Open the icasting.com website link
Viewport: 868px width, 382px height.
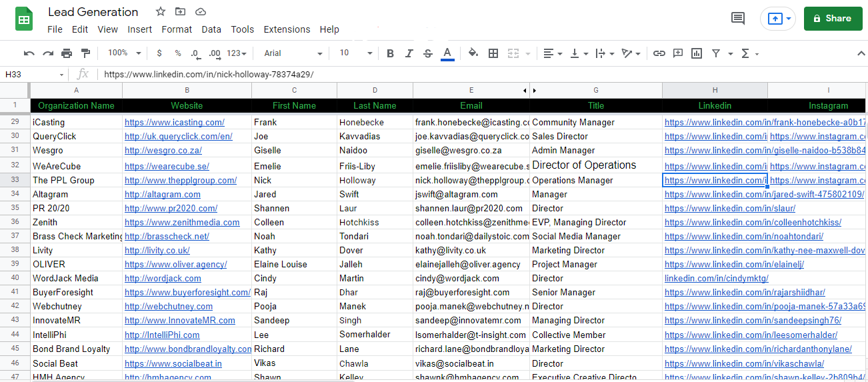pyautogui.click(x=175, y=122)
